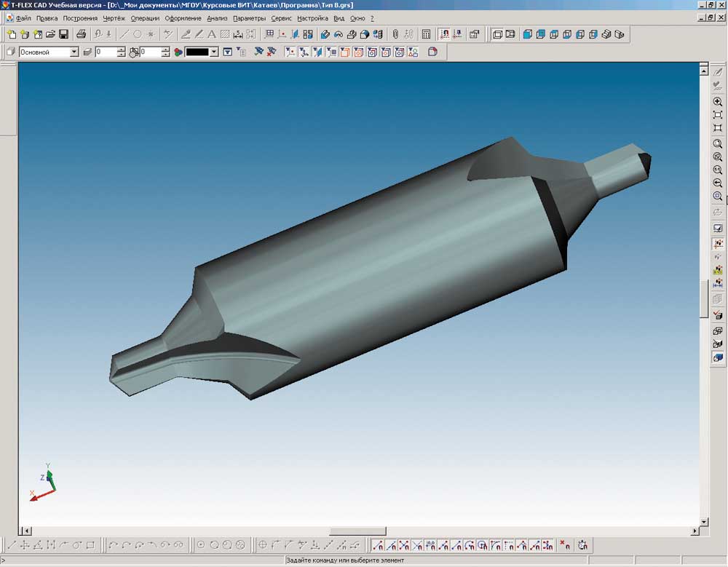
Task: Open the Файл menu
Action: (23, 18)
